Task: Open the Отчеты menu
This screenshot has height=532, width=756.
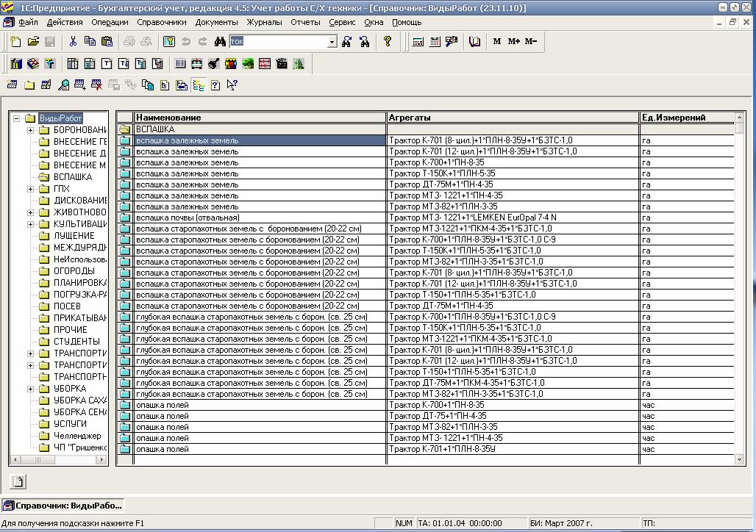Action: (x=305, y=22)
